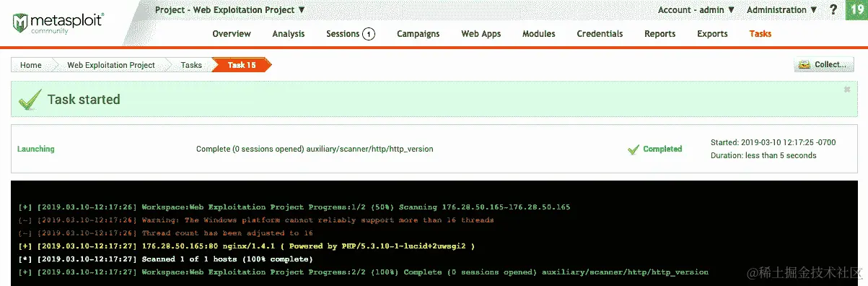
Task: Click the Task 15 breadcrumb
Action: [242, 65]
